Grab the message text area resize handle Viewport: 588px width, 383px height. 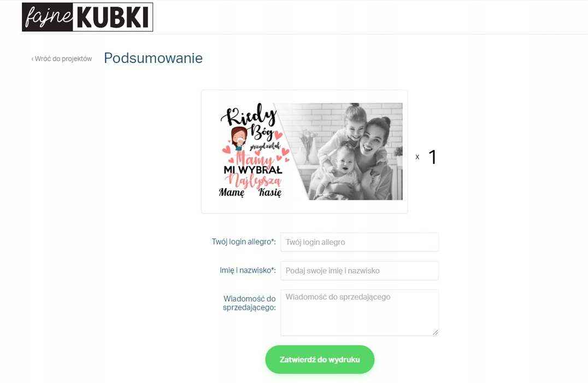point(435,332)
